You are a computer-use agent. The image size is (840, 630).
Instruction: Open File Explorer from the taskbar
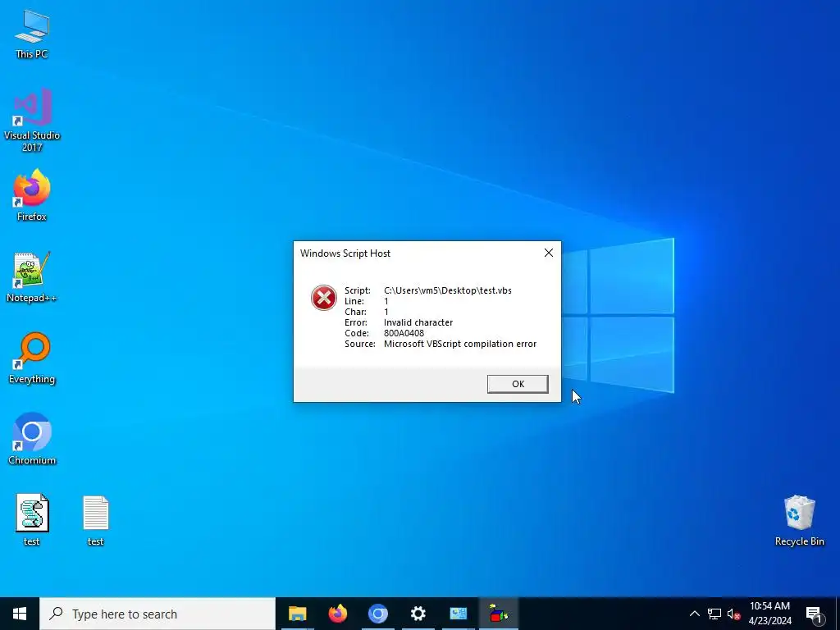(x=297, y=614)
